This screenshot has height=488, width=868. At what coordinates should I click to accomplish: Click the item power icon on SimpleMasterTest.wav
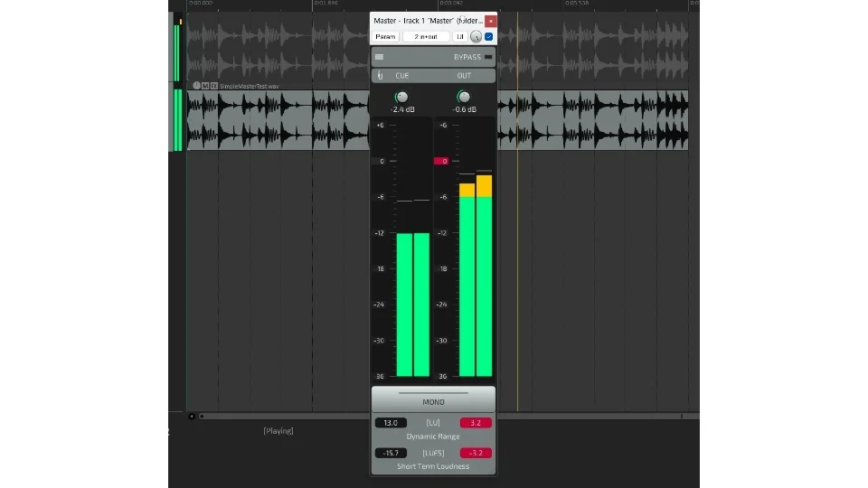(x=196, y=86)
